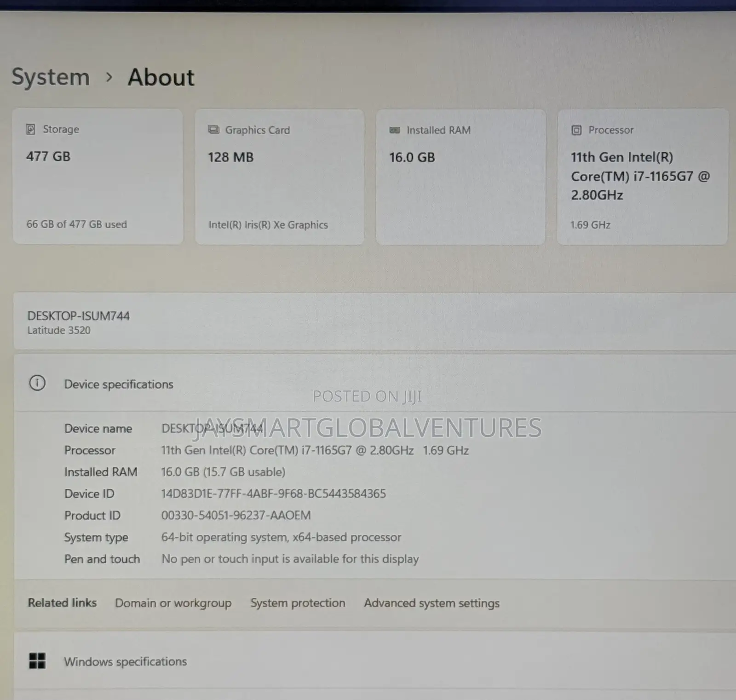Select the Product ID value 00330-54051-96237-AAOEM

(x=236, y=516)
